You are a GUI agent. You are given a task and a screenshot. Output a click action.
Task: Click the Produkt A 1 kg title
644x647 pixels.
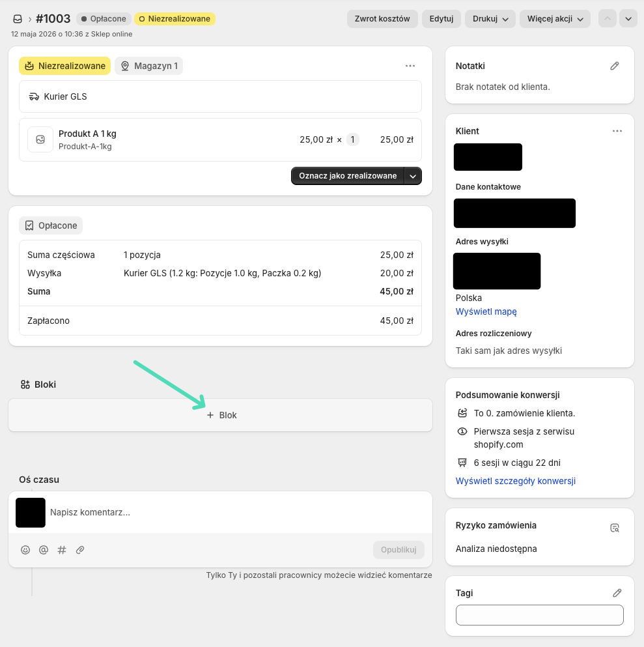(87, 134)
